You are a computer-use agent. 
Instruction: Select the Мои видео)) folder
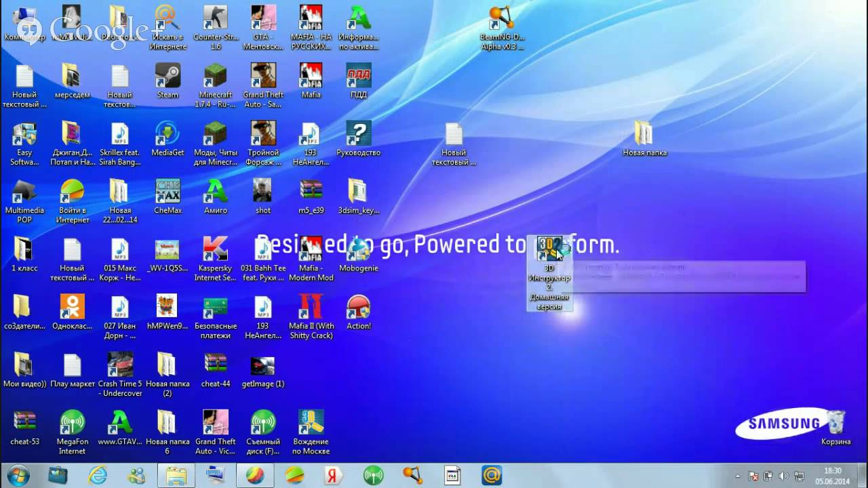click(24, 369)
